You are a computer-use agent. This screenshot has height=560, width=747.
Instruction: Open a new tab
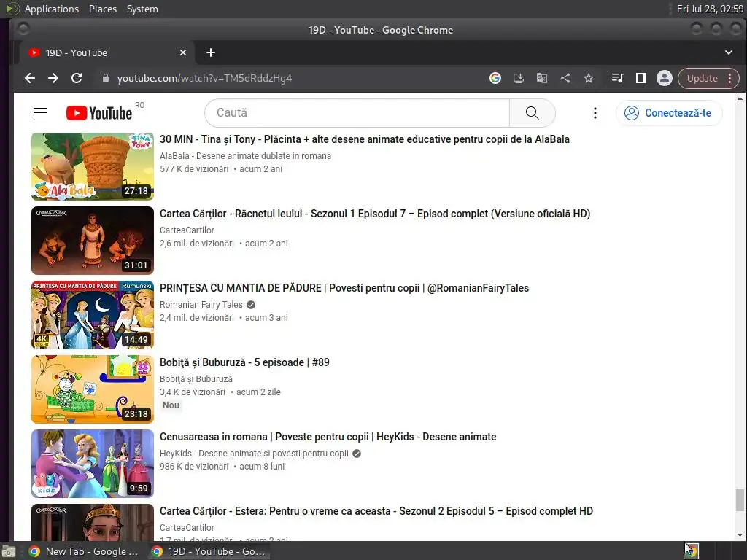point(211,52)
